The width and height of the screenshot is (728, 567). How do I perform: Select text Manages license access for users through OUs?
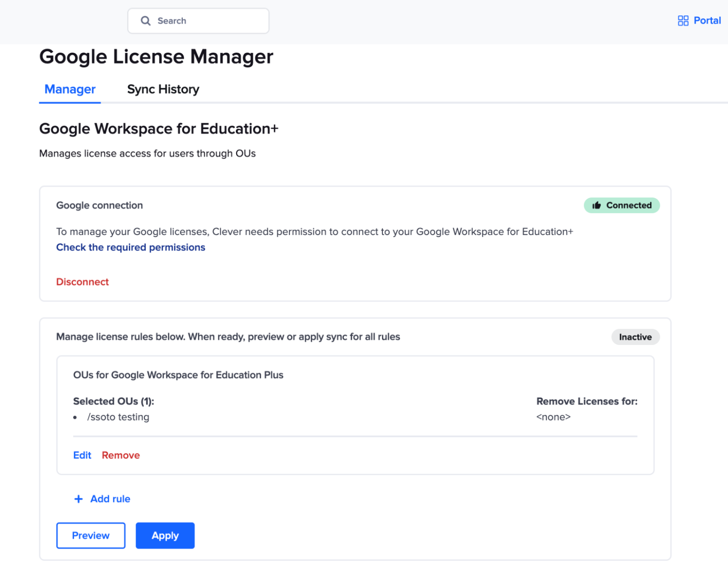pos(148,153)
